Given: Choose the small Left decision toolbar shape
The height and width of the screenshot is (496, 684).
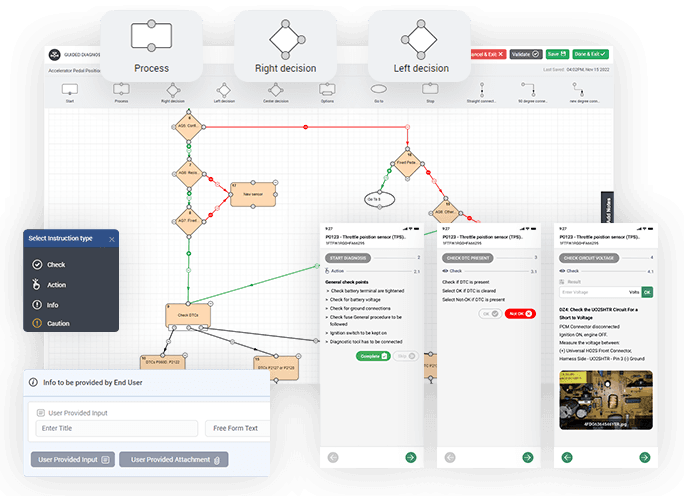Looking at the screenshot, I should 224,90.
